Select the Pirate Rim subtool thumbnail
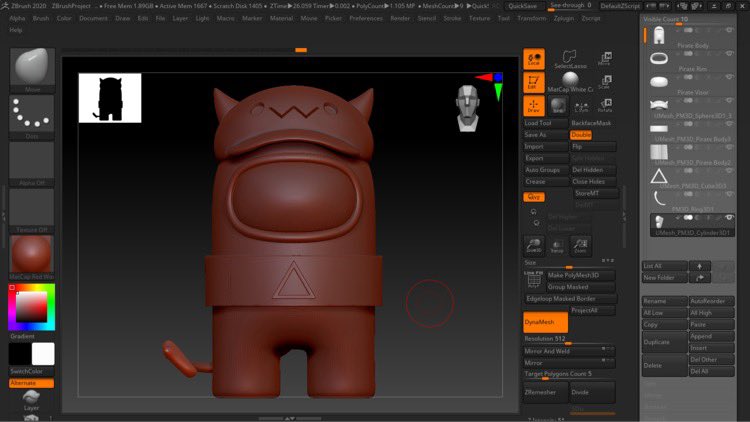The width and height of the screenshot is (750, 422). (x=659, y=59)
